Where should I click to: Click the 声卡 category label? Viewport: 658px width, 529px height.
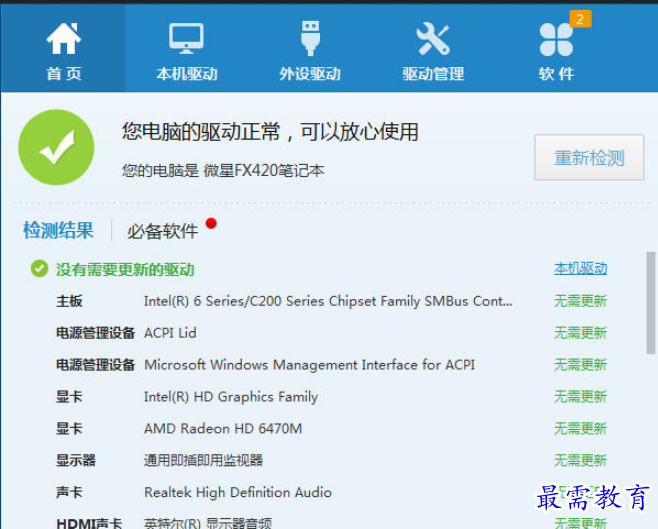69,492
